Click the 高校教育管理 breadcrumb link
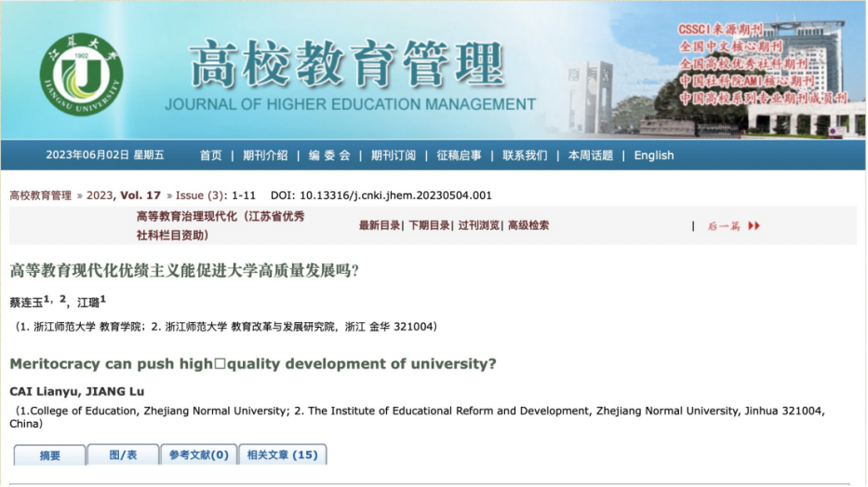 point(40,196)
